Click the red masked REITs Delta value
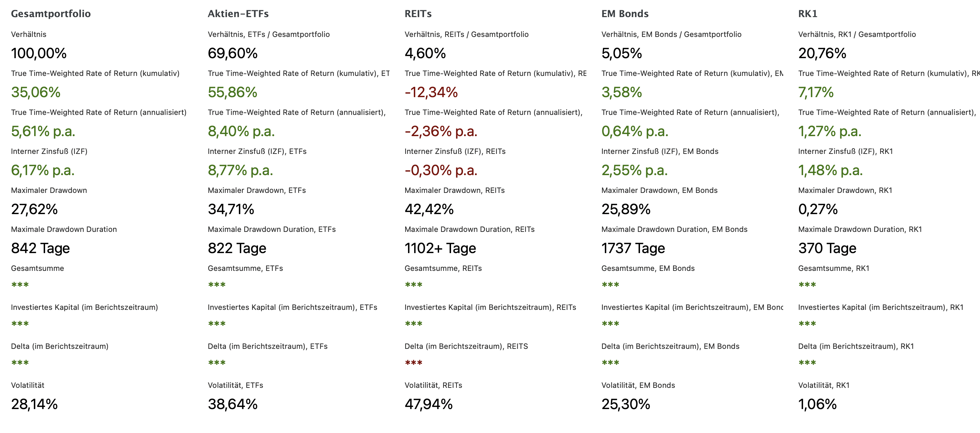Viewport: 980px width, 433px height. coord(413,363)
